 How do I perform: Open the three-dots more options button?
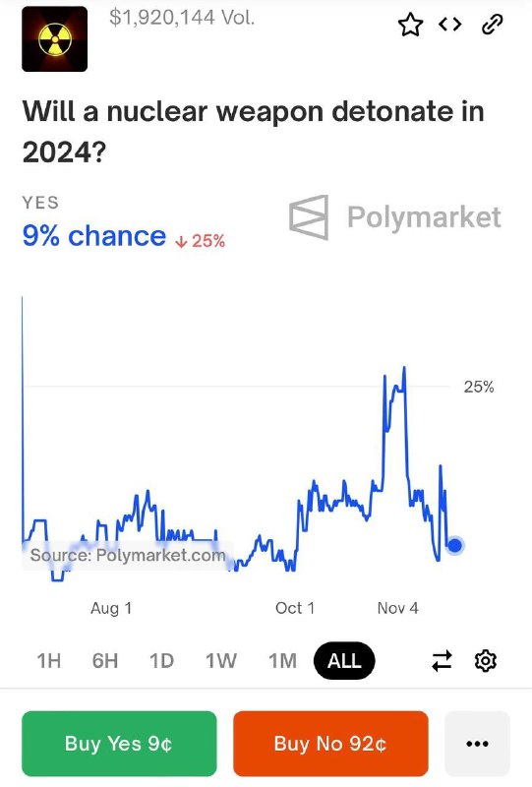(x=477, y=744)
